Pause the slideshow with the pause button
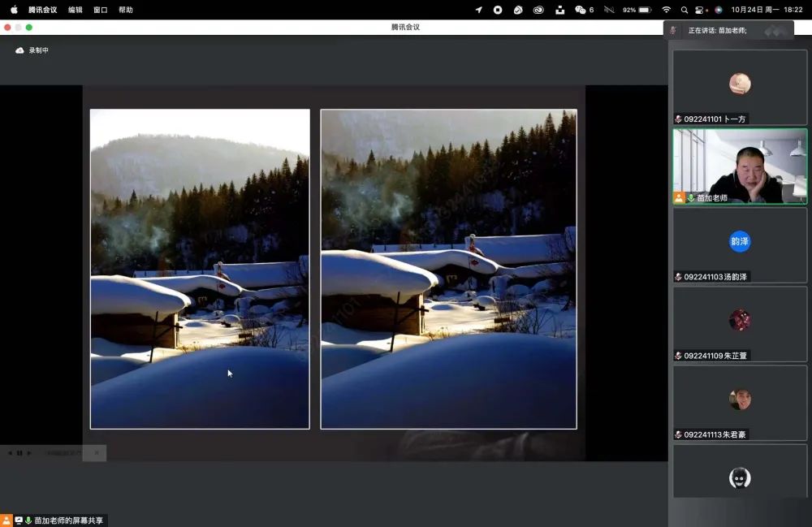The height and width of the screenshot is (527, 812). (19, 453)
